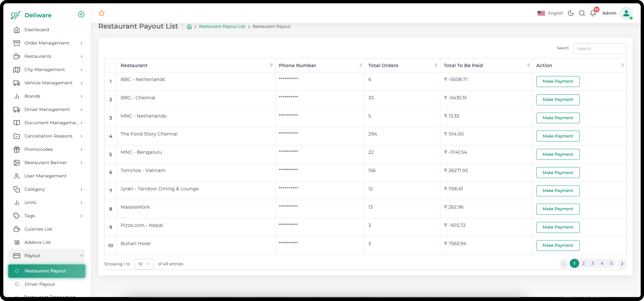Screen dimensions: 644x301
Task: Click the User Management person icon
Action: pos(17,176)
